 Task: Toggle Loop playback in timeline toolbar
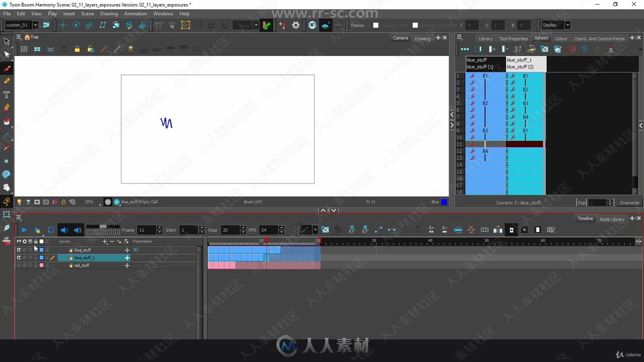tap(51, 230)
